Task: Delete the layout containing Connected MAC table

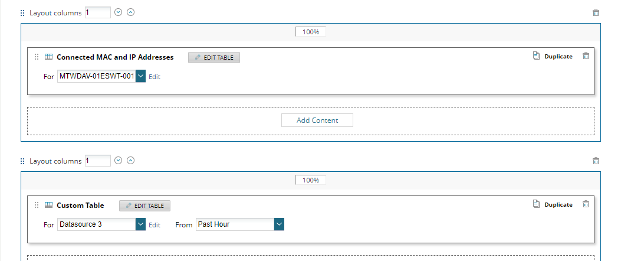Action: [596, 12]
